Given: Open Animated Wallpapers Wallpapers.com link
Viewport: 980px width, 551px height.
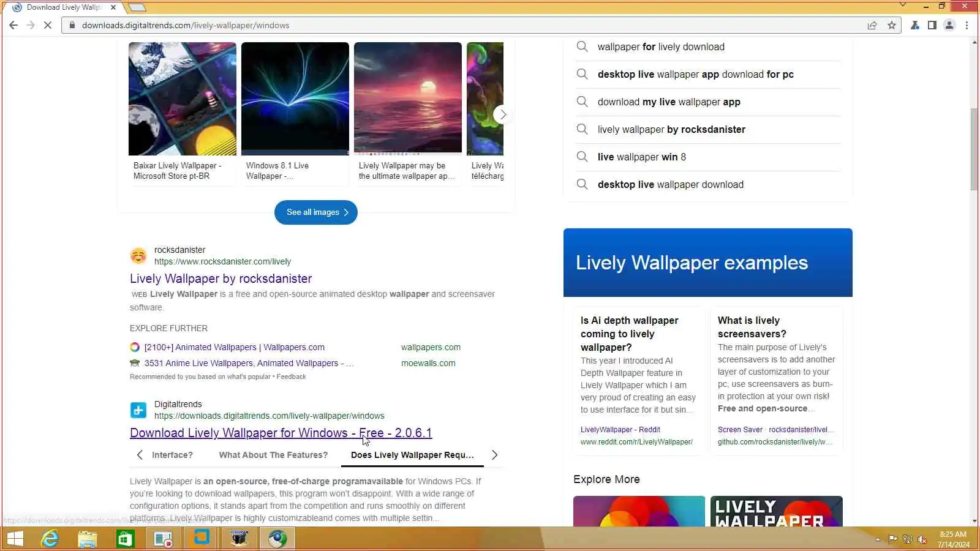Looking at the screenshot, I should point(235,347).
